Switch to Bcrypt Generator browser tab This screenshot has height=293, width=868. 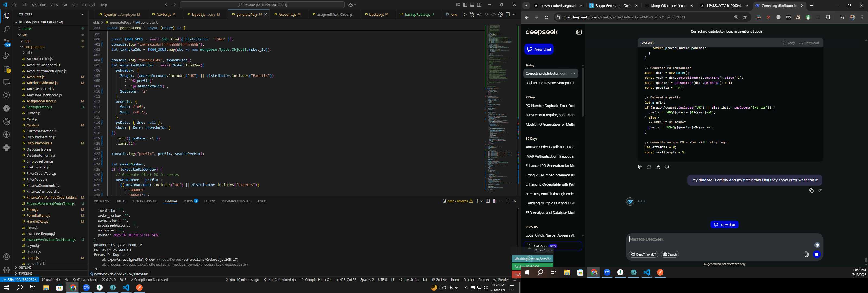click(613, 6)
